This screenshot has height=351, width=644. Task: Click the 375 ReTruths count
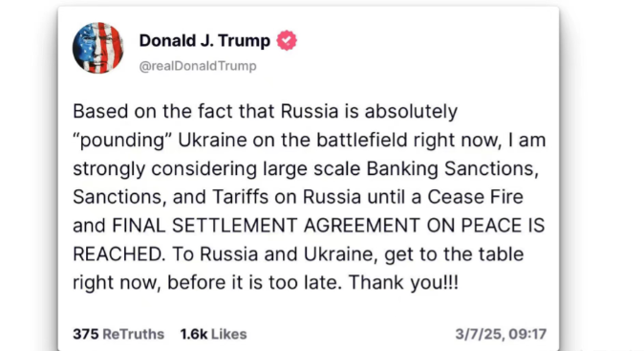[x=118, y=334]
